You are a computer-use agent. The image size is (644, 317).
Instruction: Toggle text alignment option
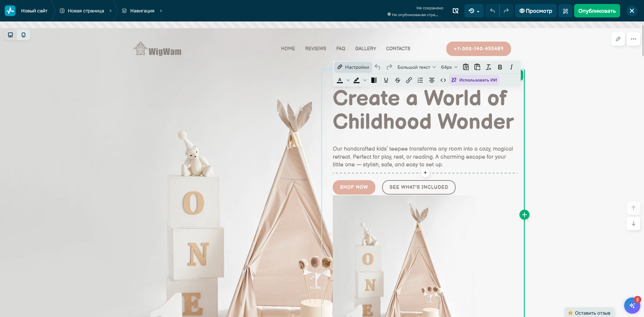coord(431,80)
